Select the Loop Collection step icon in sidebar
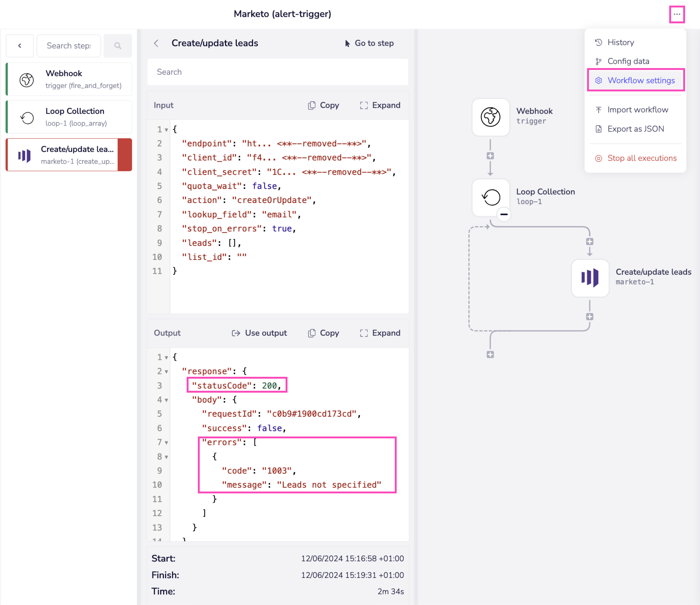The image size is (700, 605). coord(27,117)
